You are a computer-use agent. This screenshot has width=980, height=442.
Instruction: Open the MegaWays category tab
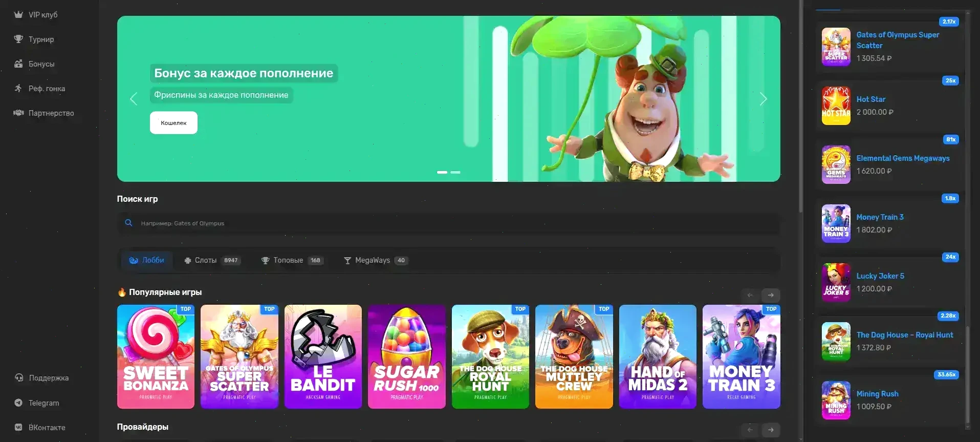pyautogui.click(x=375, y=260)
